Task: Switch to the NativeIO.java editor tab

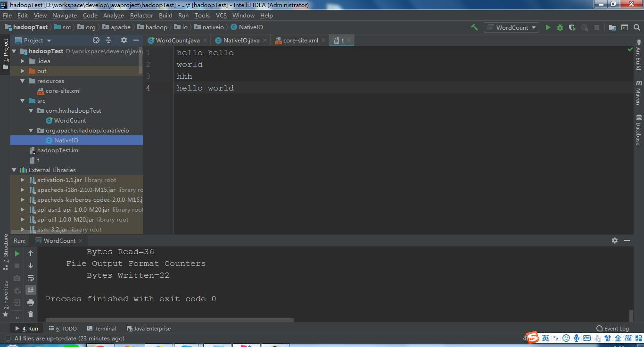Action: click(241, 40)
